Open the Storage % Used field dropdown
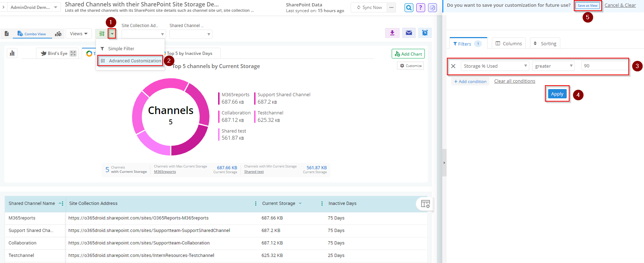The width and height of the screenshot is (644, 263). point(495,66)
